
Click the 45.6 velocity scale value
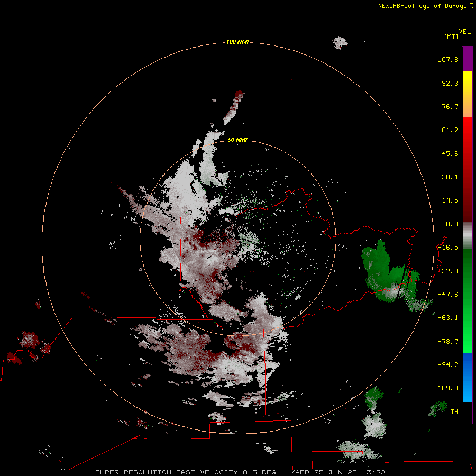coord(450,153)
